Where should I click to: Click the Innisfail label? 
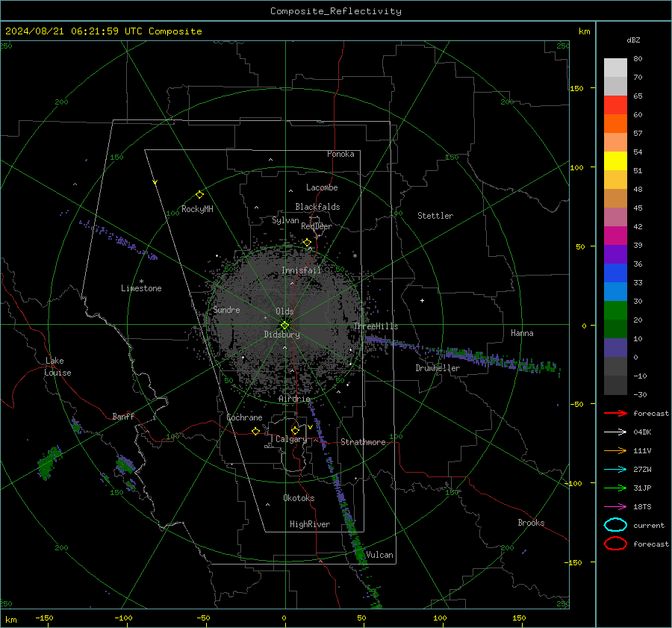pyautogui.click(x=301, y=270)
